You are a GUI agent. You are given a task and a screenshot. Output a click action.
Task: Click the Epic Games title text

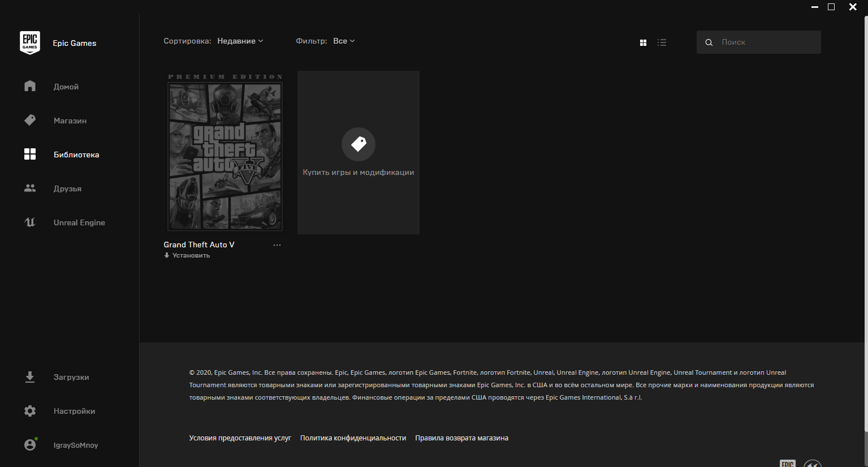click(75, 43)
